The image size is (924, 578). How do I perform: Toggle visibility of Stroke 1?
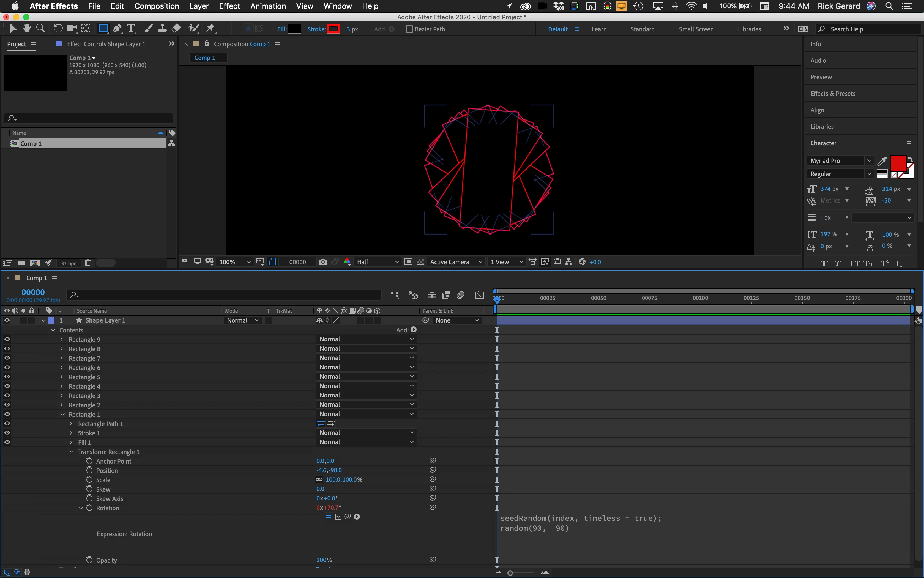pos(7,433)
